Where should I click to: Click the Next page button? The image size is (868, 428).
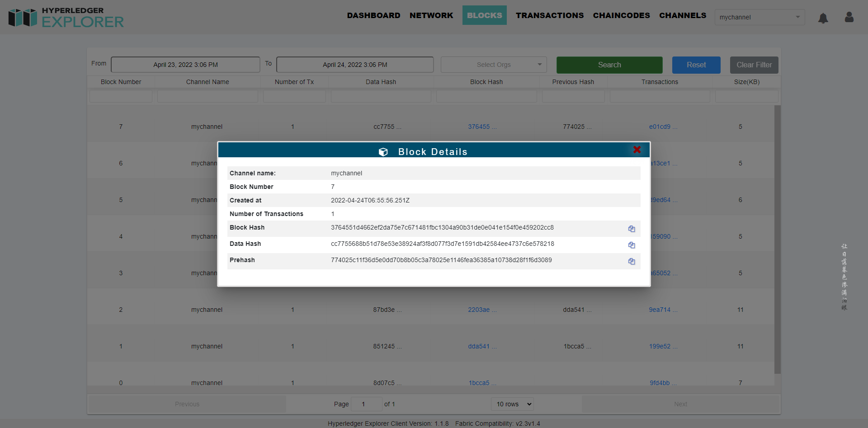pyautogui.click(x=680, y=404)
